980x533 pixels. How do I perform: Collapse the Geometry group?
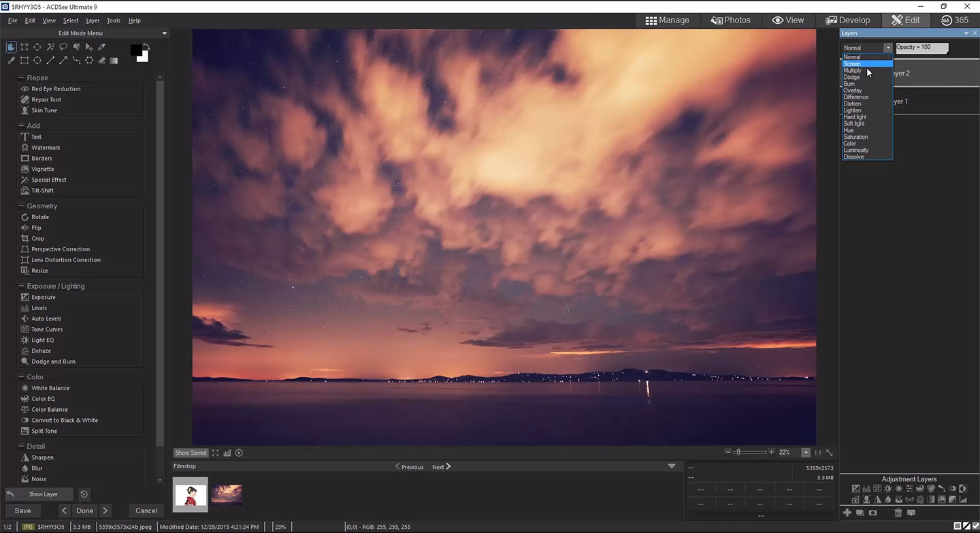22,206
